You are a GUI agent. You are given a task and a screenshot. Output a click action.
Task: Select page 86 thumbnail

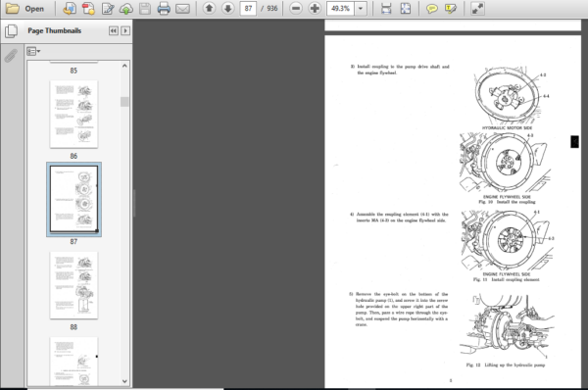[x=73, y=114]
